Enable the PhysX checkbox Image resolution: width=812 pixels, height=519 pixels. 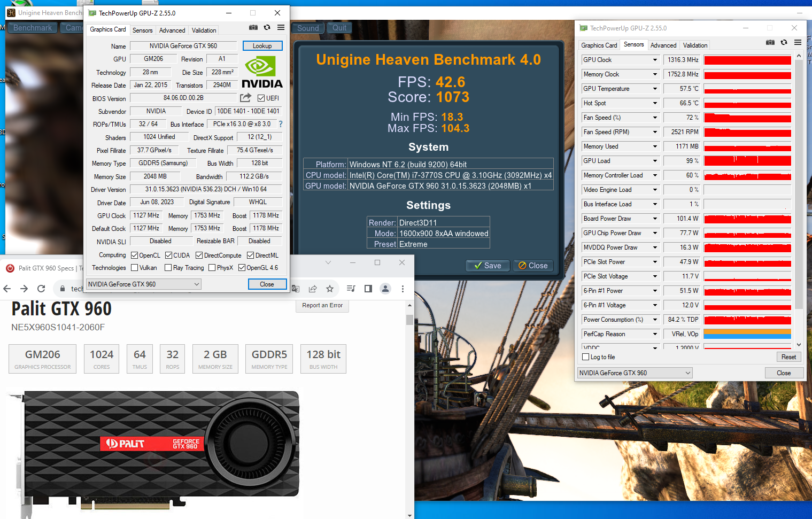tap(212, 268)
